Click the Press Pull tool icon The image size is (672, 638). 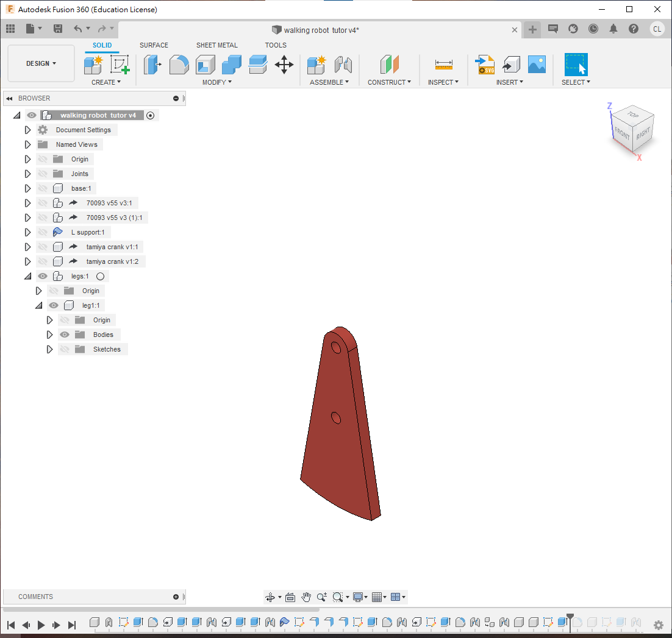point(152,64)
